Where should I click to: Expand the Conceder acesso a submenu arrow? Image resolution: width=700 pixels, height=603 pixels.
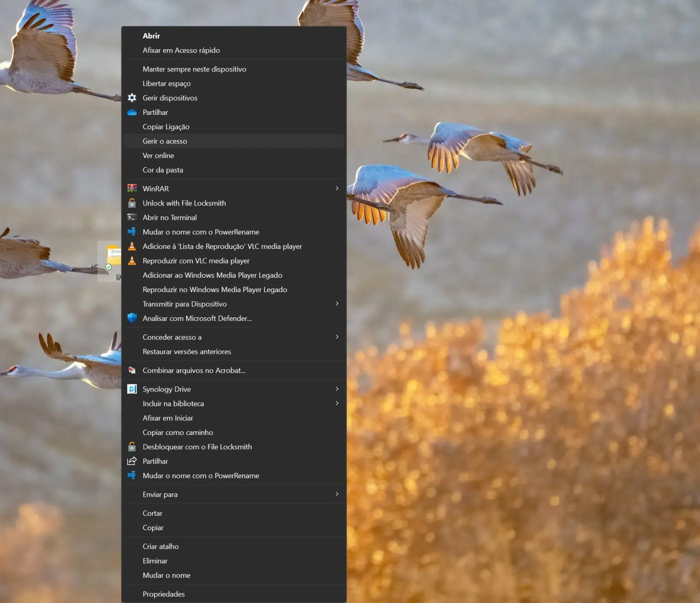coord(337,337)
